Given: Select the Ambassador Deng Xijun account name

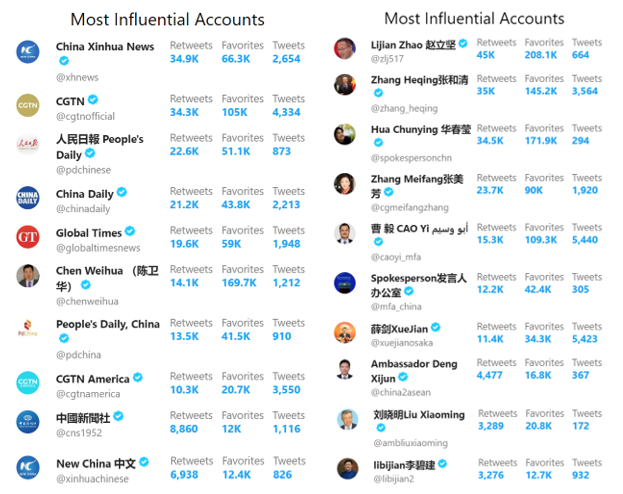Looking at the screenshot, I should [414, 371].
